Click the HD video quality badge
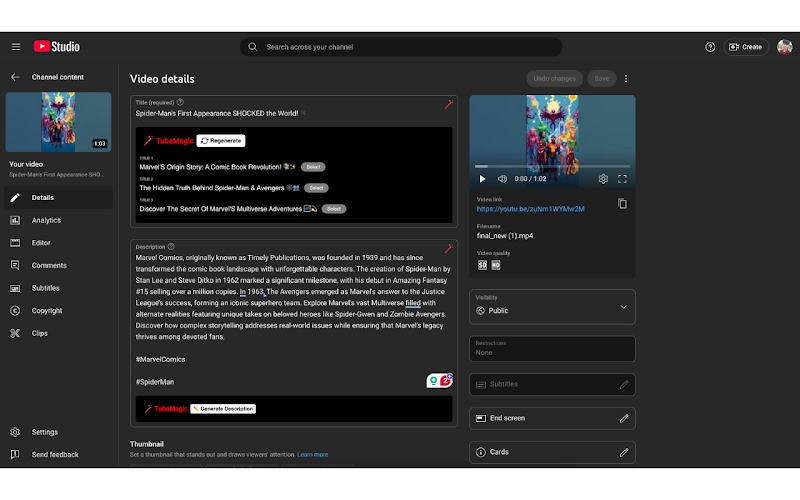The image size is (800, 500). pyautogui.click(x=496, y=265)
